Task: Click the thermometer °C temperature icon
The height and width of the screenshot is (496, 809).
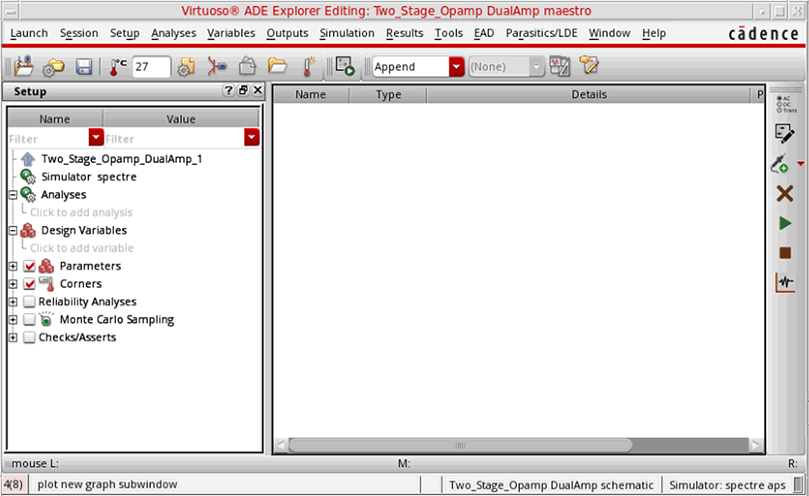Action: coord(118,67)
